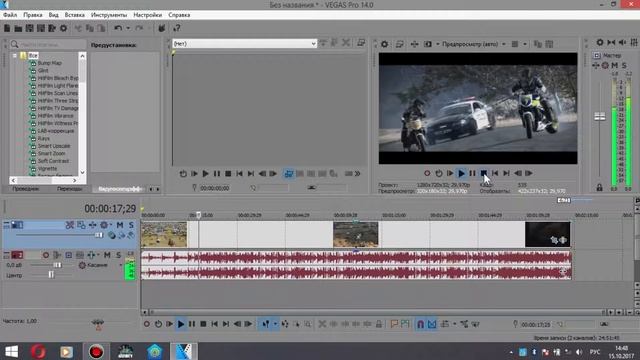The height and width of the screenshot is (360, 640).
Task: Open the Справка menu
Action: tap(179, 15)
